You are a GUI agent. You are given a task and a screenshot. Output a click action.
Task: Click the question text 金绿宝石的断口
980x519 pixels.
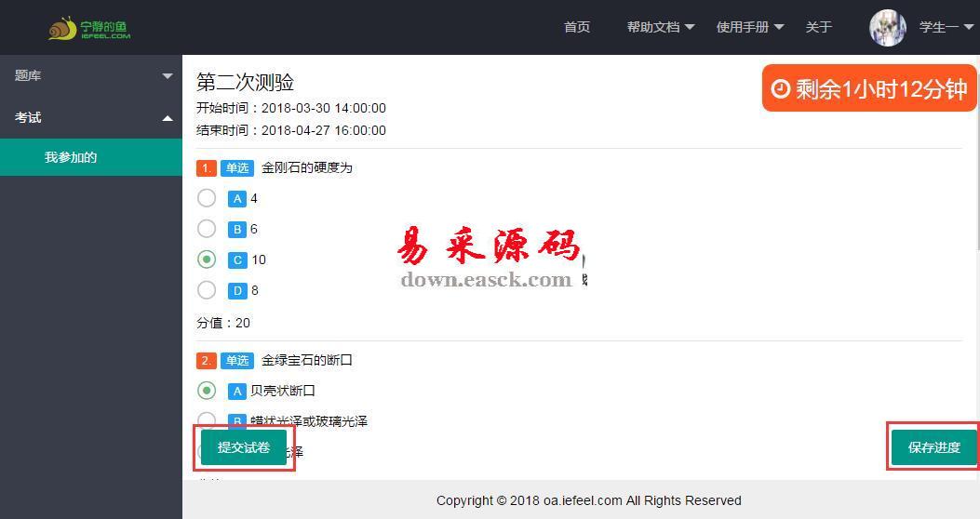(x=307, y=360)
